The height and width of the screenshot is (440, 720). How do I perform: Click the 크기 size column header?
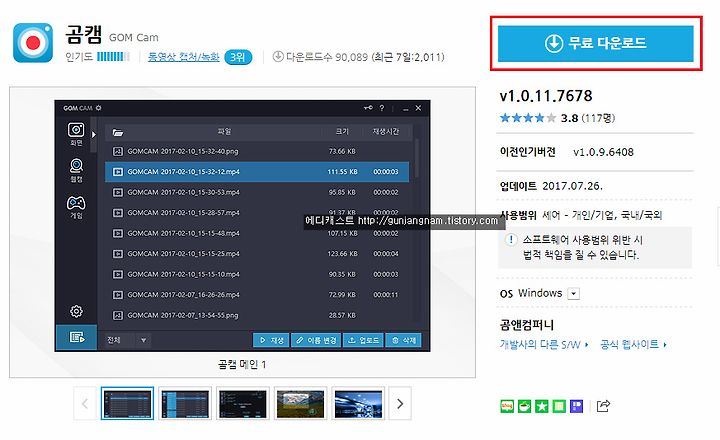tap(342, 132)
